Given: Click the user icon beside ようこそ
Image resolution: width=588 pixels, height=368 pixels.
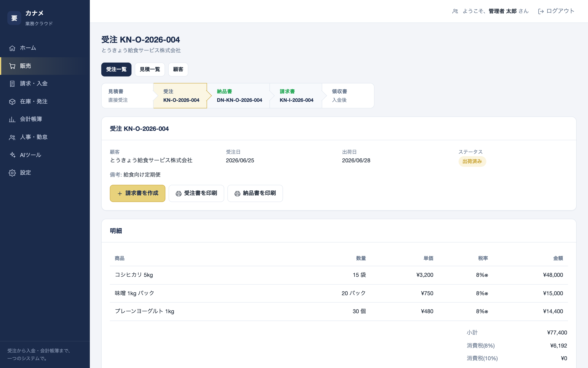Looking at the screenshot, I should pyautogui.click(x=455, y=11).
